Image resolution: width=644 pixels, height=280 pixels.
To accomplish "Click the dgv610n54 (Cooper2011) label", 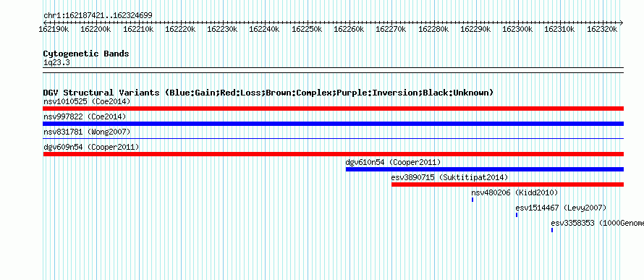I will [393, 162].
